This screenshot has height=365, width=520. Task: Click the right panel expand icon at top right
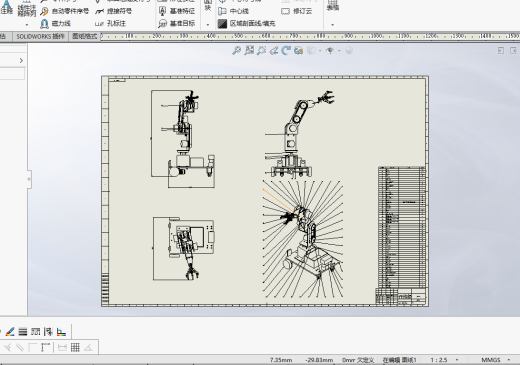click(513, 51)
